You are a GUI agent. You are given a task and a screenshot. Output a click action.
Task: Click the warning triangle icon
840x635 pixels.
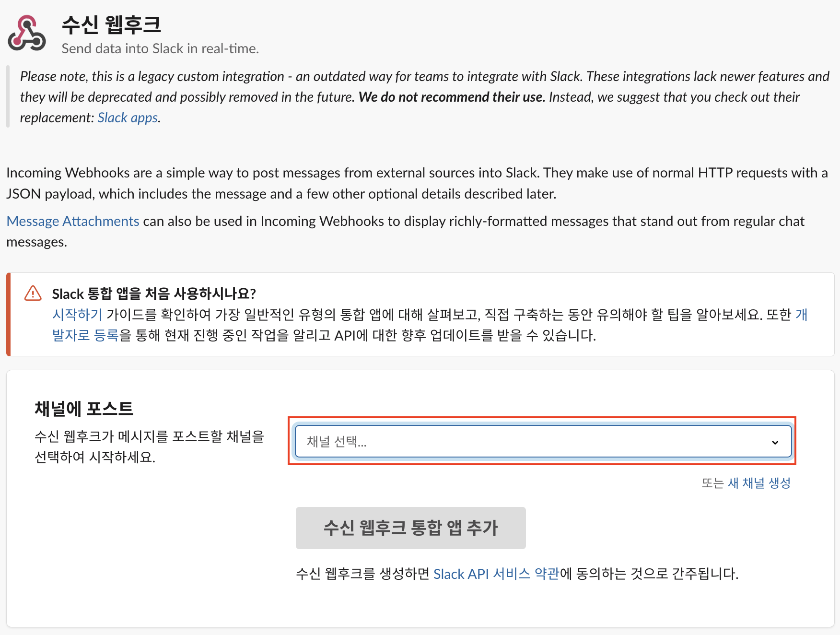(33, 293)
